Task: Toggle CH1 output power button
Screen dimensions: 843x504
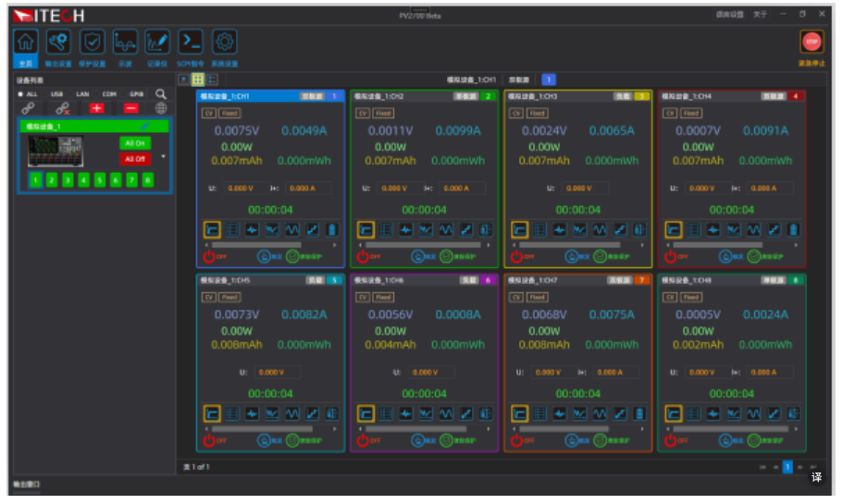Action: tap(208, 256)
